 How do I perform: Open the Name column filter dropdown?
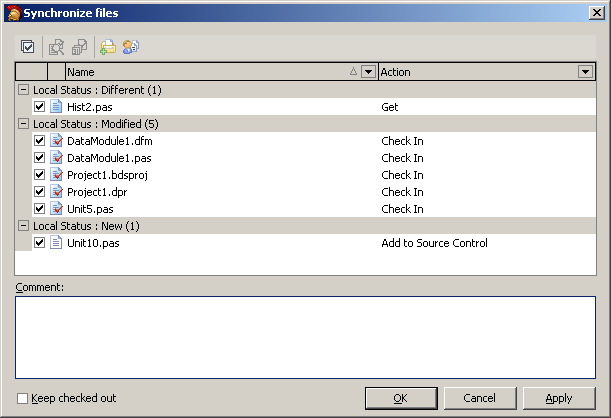368,72
